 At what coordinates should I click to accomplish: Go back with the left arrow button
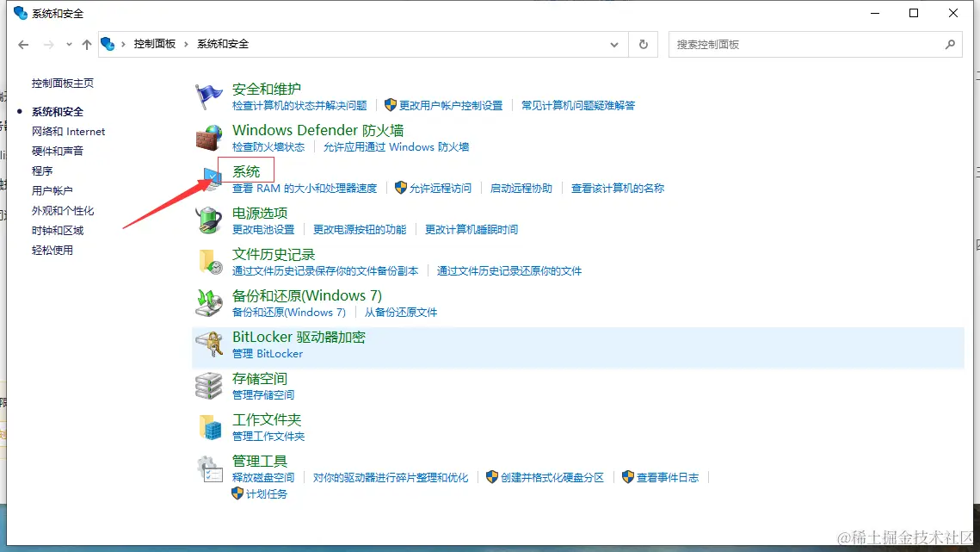pyautogui.click(x=23, y=45)
